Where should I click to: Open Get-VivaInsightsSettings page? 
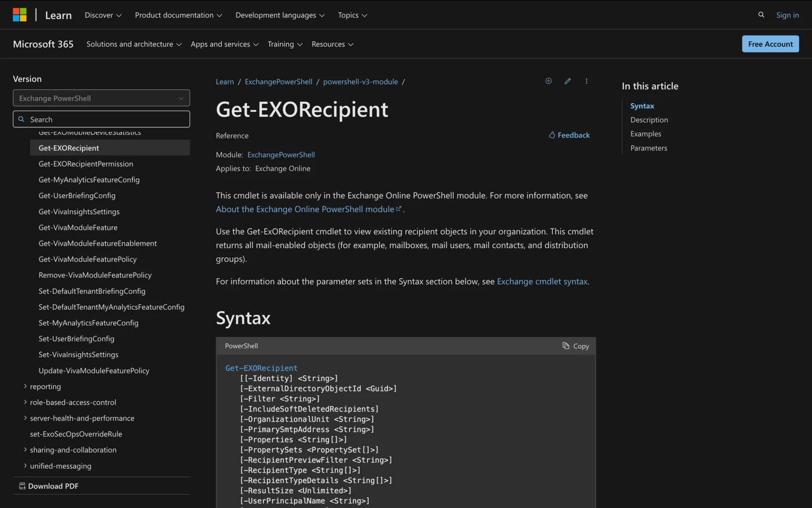pyautogui.click(x=79, y=212)
